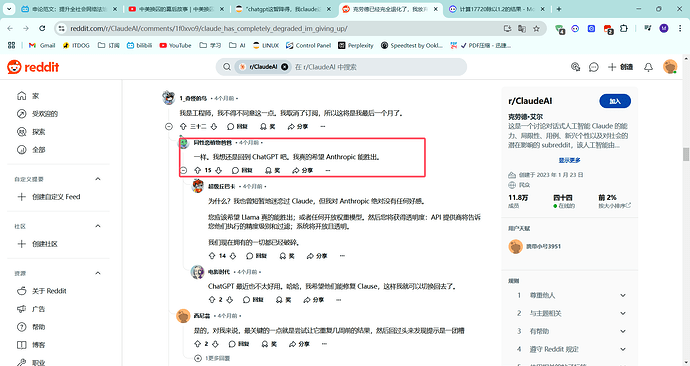Click 显示更多 in community description
The image size is (690, 366).
[569, 160]
